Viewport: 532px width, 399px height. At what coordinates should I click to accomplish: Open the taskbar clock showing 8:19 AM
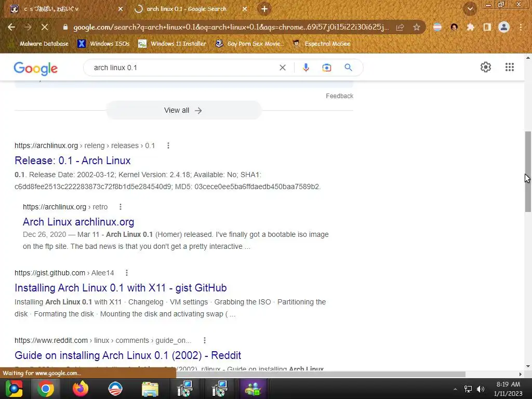coord(508,389)
